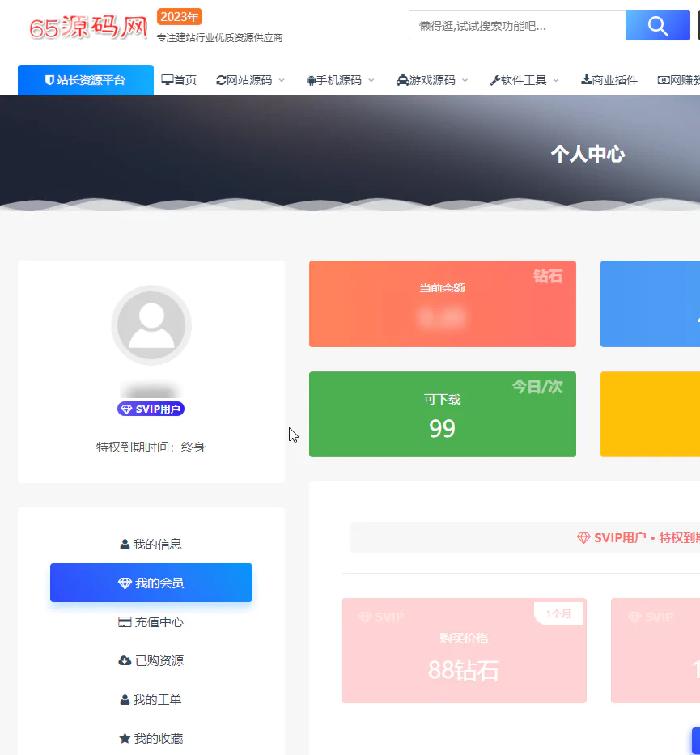Open the 站长资源平台 tab
This screenshot has width=700, height=755.
[86, 80]
